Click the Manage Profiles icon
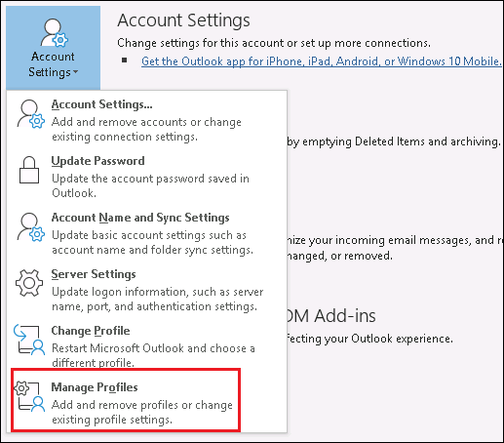This screenshot has width=504, height=443. tap(29, 396)
